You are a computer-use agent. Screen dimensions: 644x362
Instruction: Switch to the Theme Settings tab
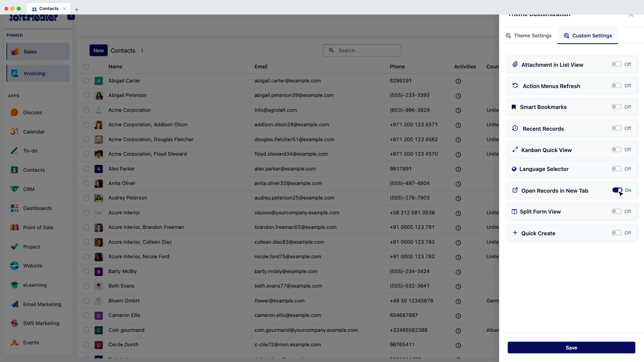pyautogui.click(x=528, y=36)
